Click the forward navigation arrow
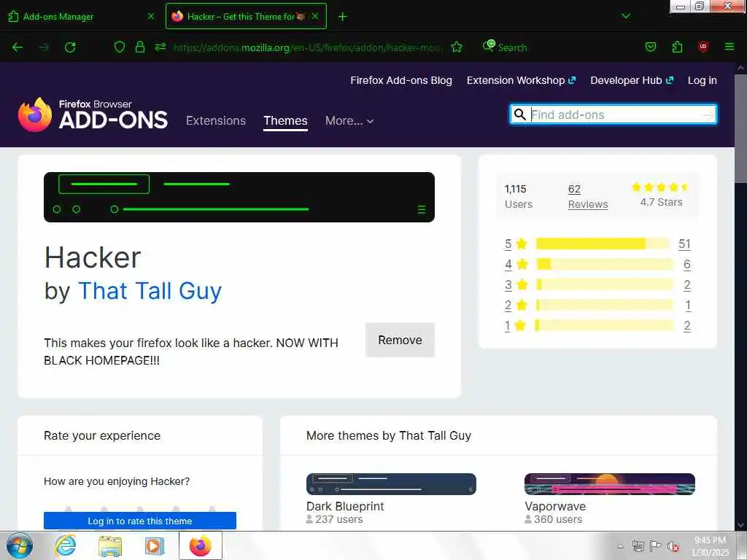747x560 pixels. pyautogui.click(x=43, y=47)
